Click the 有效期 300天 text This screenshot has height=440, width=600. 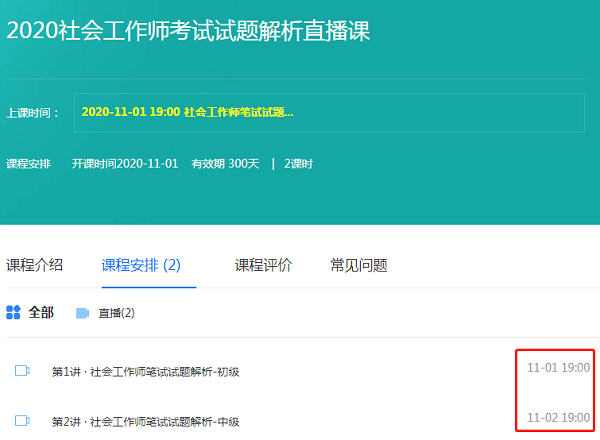(x=225, y=164)
